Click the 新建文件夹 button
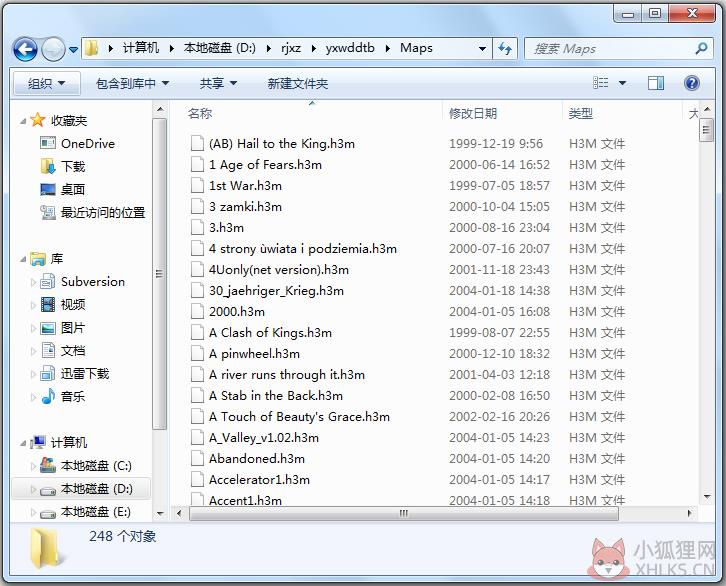This screenshot has height=586, width=726. 297,83
